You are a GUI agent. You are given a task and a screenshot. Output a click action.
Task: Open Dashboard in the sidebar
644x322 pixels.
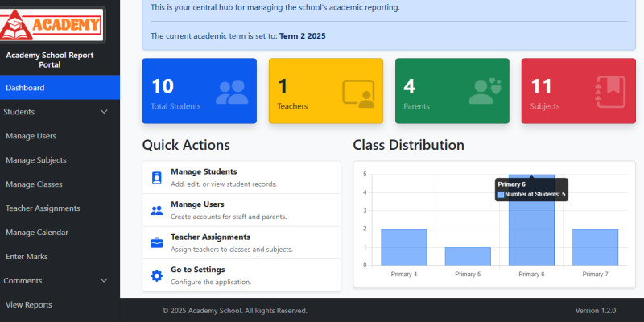(x=25, y=88)
